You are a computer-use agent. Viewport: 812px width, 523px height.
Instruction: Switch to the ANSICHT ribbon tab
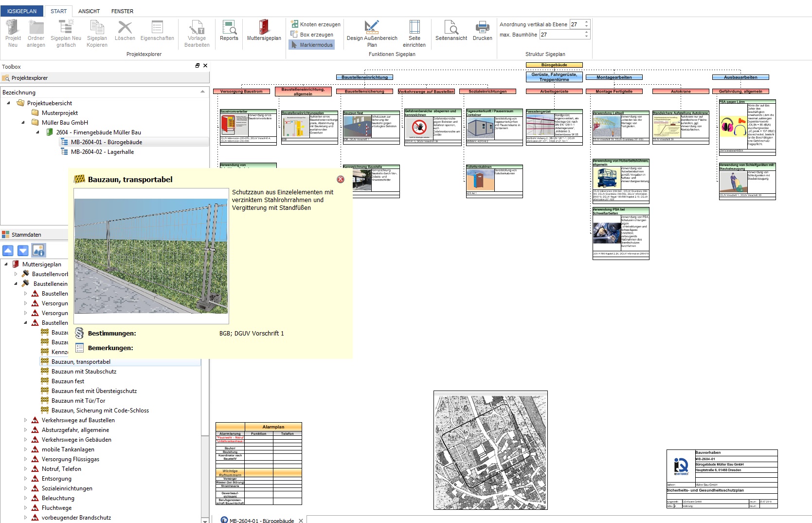click(89, 11)
